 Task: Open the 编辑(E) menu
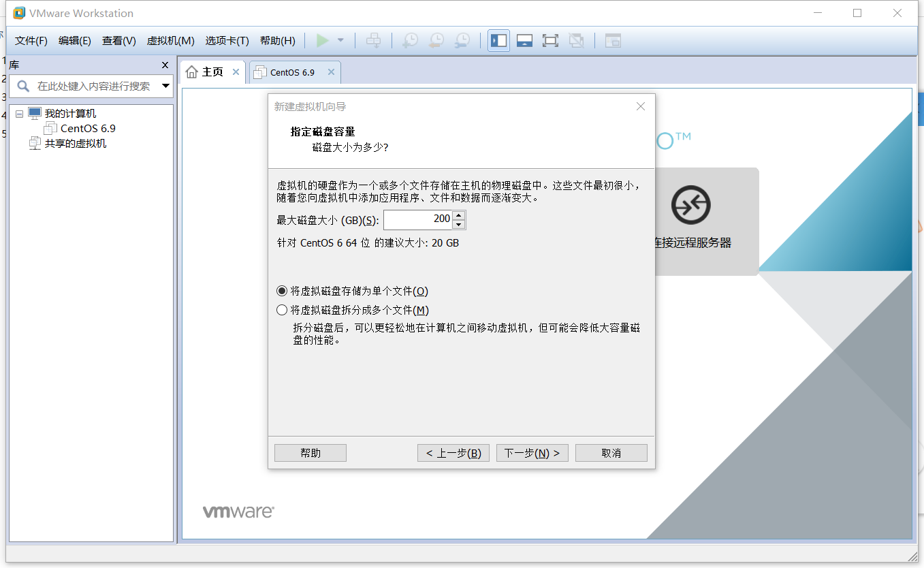click(75, 41)
